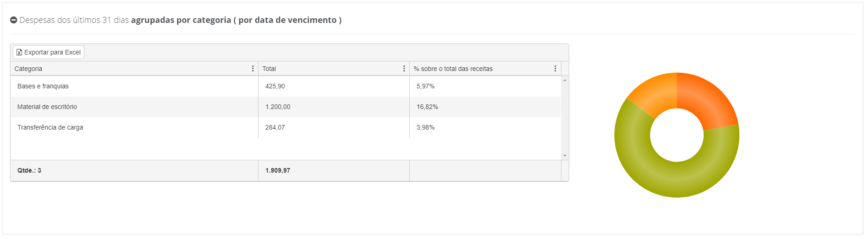Click the Excel file icon in export button
This screenshot has width=868, height=239.
pyautogui.click(x=19, y=52)
